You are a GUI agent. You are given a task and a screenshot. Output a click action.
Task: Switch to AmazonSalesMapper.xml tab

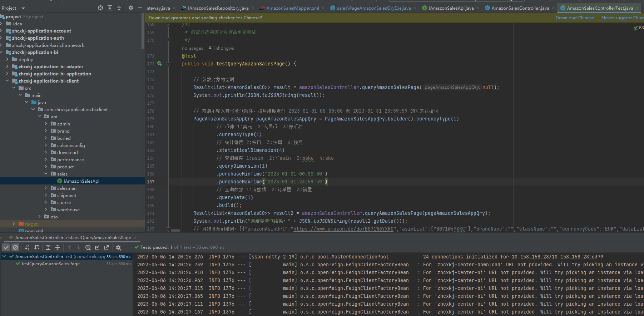(x=292, y=8)
